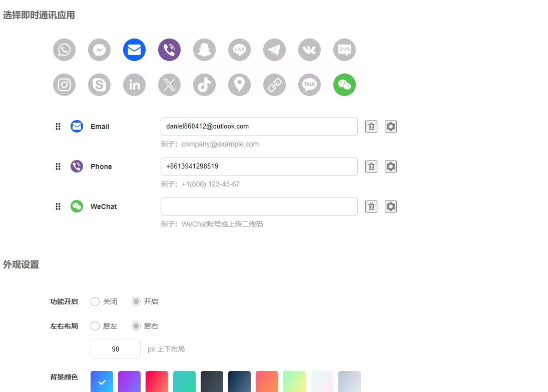The image size is (548, 392).
Task: Enable the Skype messenger icon
Action: (x=99, y=85)
